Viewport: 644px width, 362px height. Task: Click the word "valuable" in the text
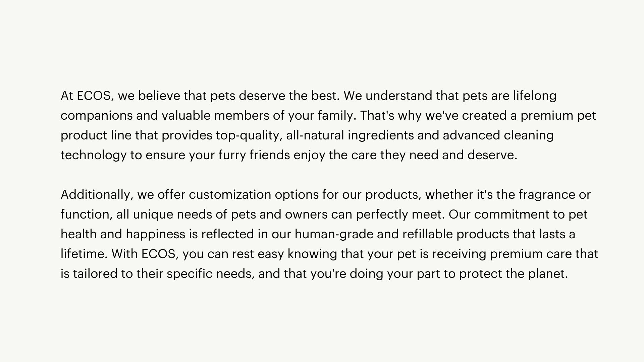[186, 116]
